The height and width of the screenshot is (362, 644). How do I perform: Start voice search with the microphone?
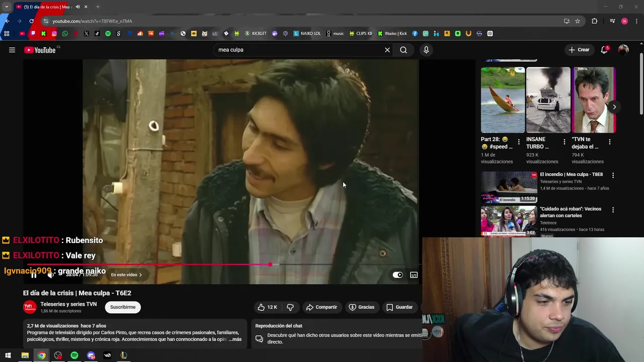(426, 50)
